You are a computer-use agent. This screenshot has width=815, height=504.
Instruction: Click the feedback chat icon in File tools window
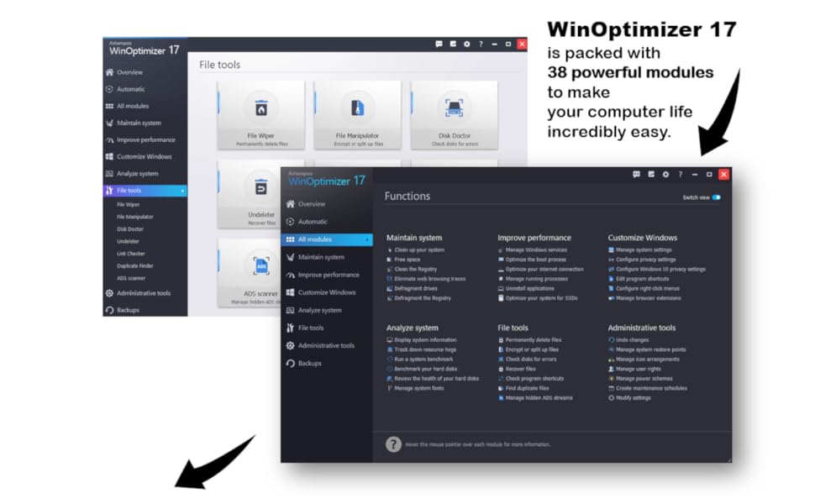[x=439, y=45]
